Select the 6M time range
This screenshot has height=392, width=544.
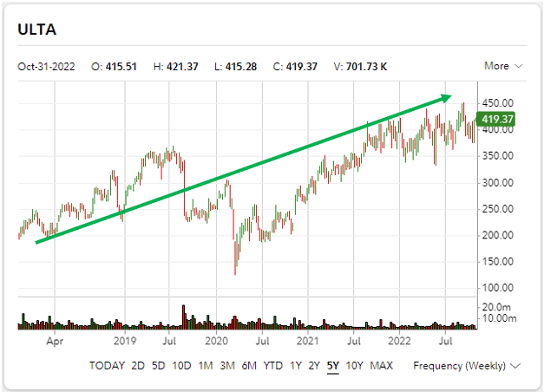(x=249, y=366)
